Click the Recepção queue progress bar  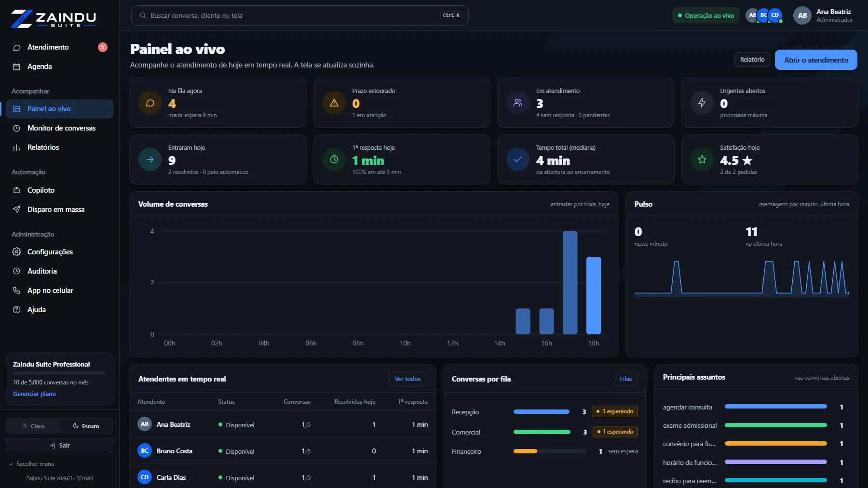[x=542, y=412]
